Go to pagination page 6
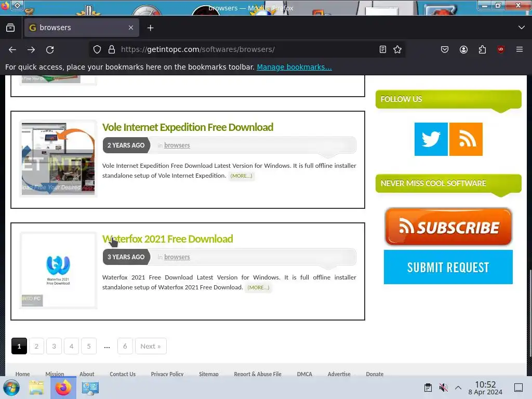Viewport: 532px width, 399px height. click(125, 346)
